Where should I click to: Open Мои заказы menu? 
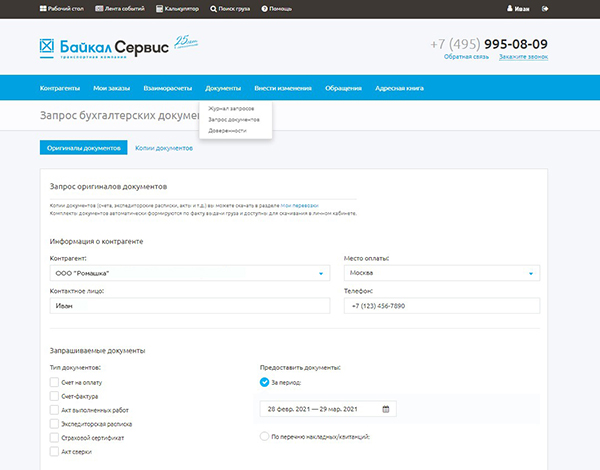coord(112,88)
